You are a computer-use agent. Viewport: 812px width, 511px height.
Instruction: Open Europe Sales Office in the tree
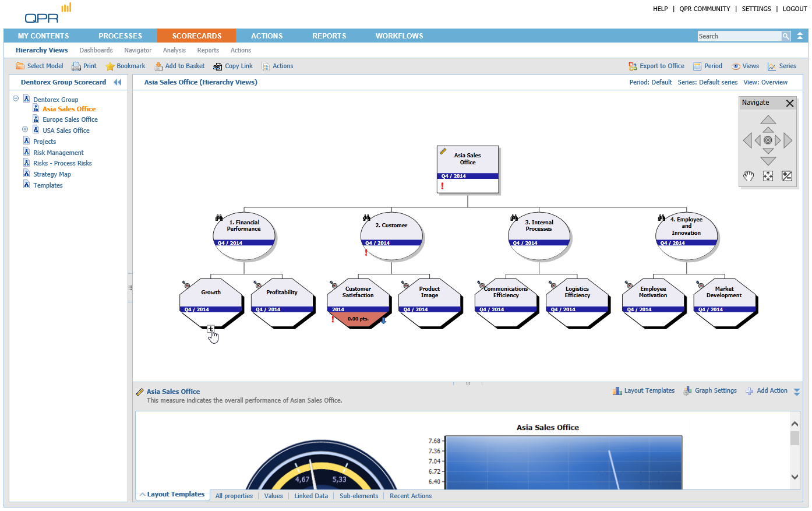[x=70, y=119]
